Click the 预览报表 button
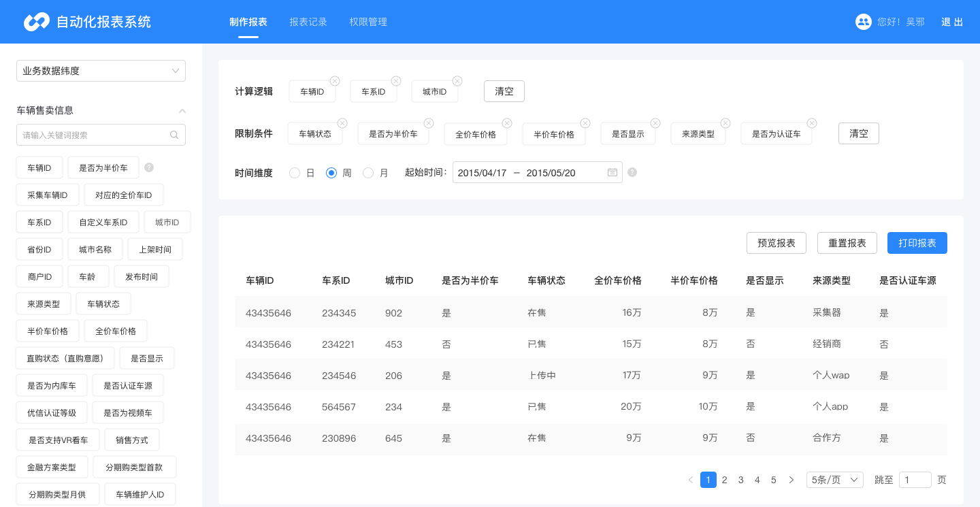This screenshot has width=980, height=507. click(x=777, y=243)
